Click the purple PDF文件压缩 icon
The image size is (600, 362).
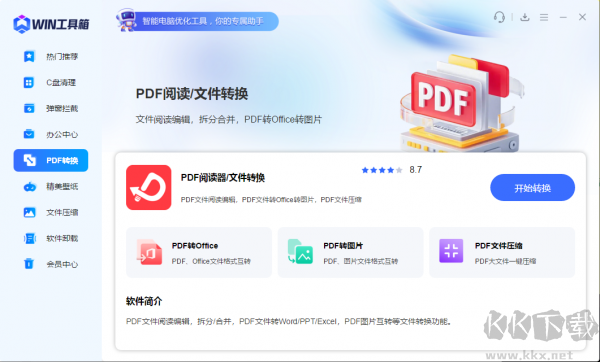tap(451, 251)
